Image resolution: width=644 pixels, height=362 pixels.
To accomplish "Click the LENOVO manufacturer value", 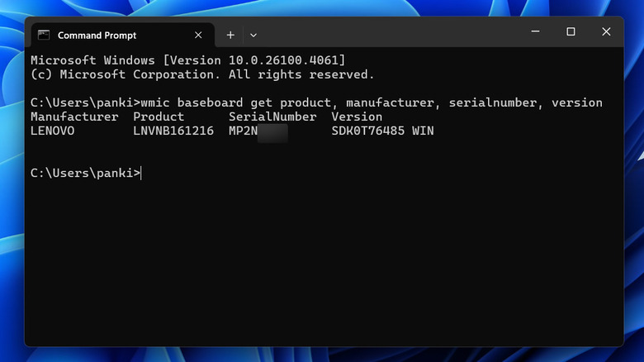I will (x=52, y=131).
